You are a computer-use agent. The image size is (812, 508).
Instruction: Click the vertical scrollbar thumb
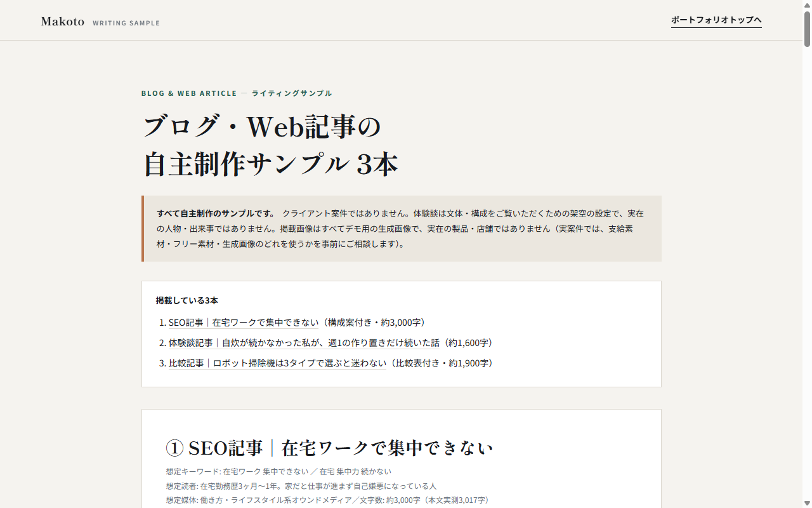pos(807,29)
